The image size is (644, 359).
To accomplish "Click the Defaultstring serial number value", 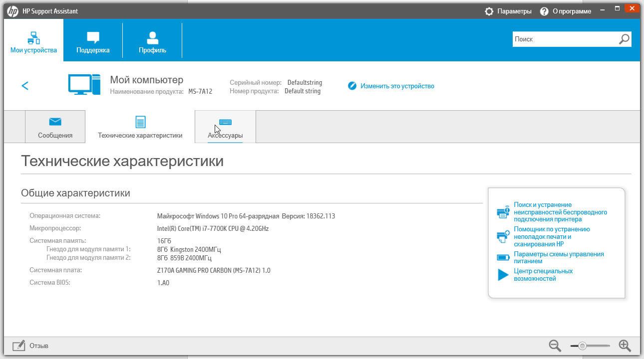I will click(x=305, y=82).
